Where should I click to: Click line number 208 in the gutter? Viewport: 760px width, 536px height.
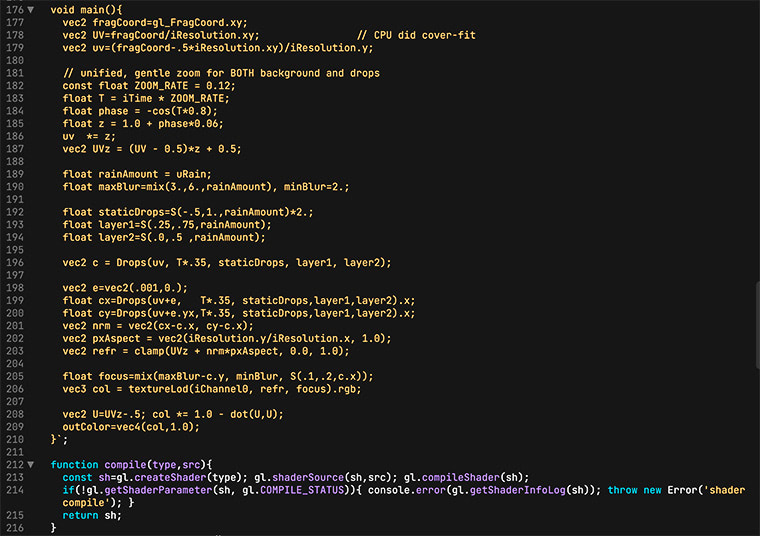pyautogui.click(x=13, y=414)
